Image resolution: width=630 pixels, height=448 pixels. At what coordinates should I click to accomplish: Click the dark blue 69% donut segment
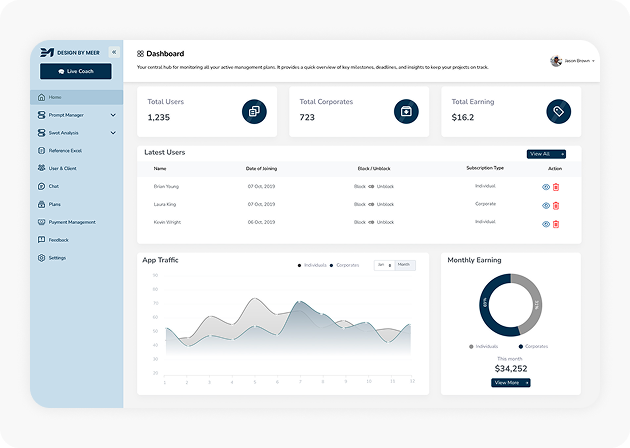(485, 303)
